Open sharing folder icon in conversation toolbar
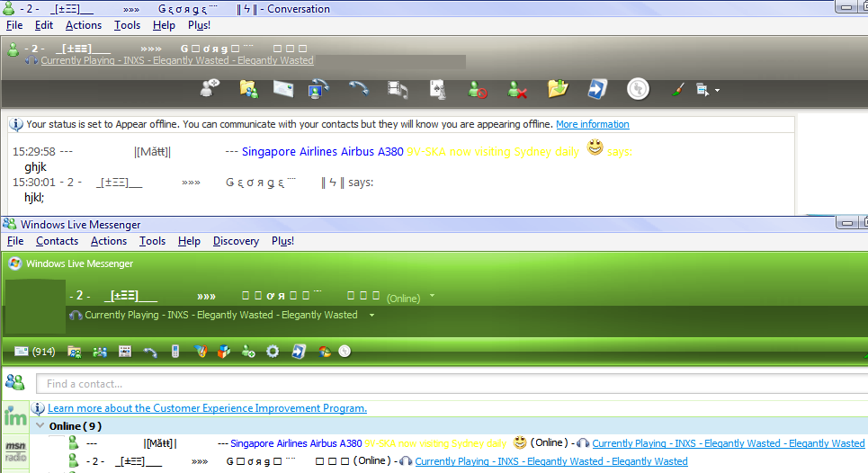 pyautogui.click(x=248, y=88)
